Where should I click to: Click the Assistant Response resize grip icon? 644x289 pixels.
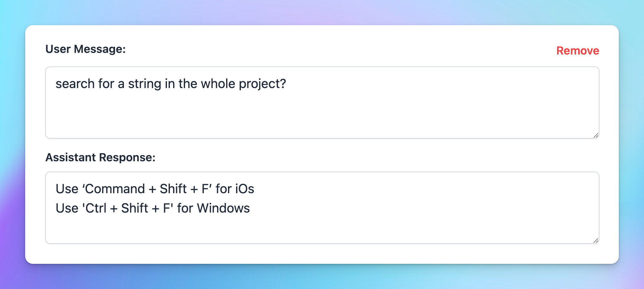[596, 240]
